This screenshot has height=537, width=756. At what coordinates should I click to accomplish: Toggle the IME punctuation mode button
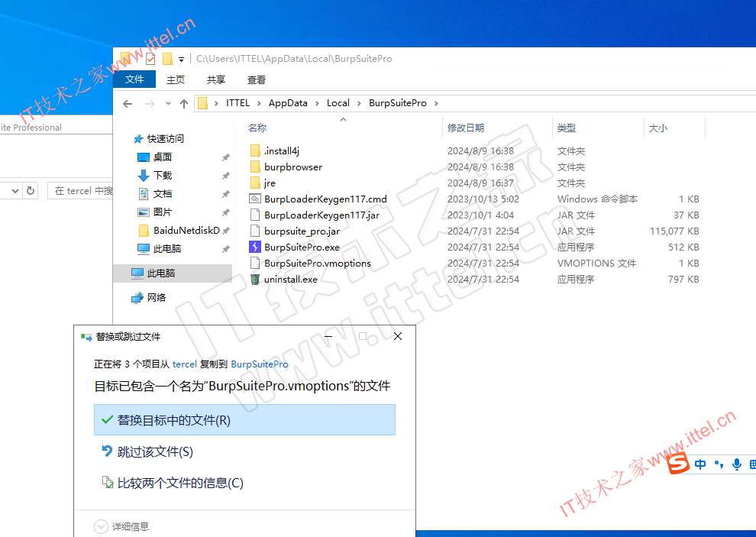click(x=719, y=464)
